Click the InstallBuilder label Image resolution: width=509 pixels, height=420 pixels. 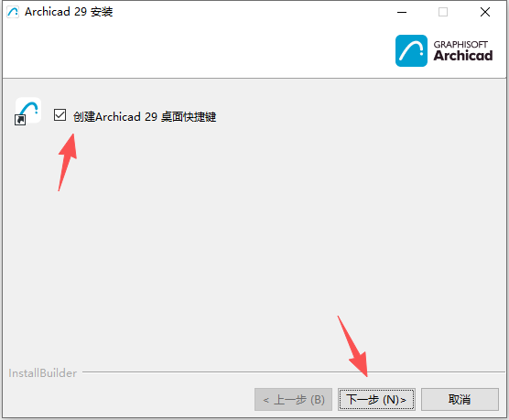tap(42, 373)
